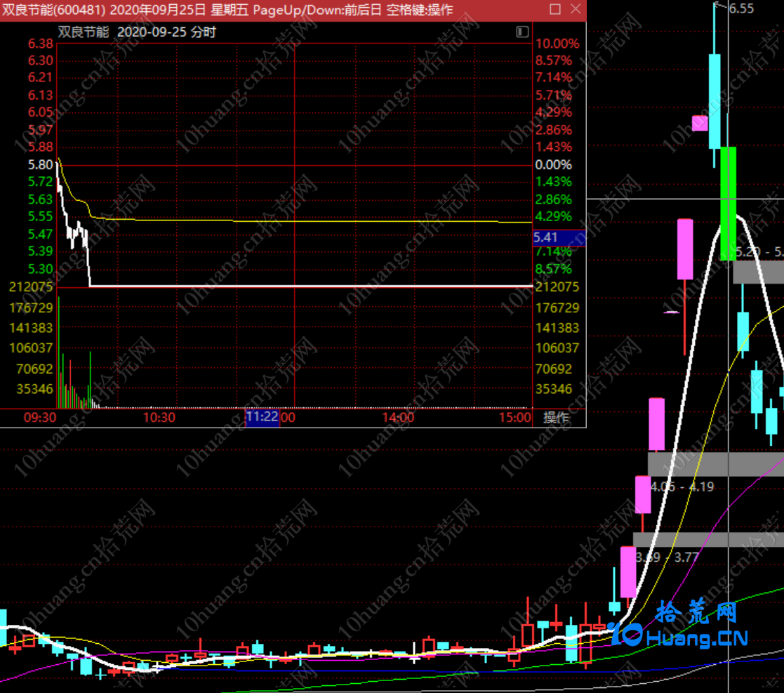Click the 10:30 time axis label

pyautogui.click(x=159, y=417)
